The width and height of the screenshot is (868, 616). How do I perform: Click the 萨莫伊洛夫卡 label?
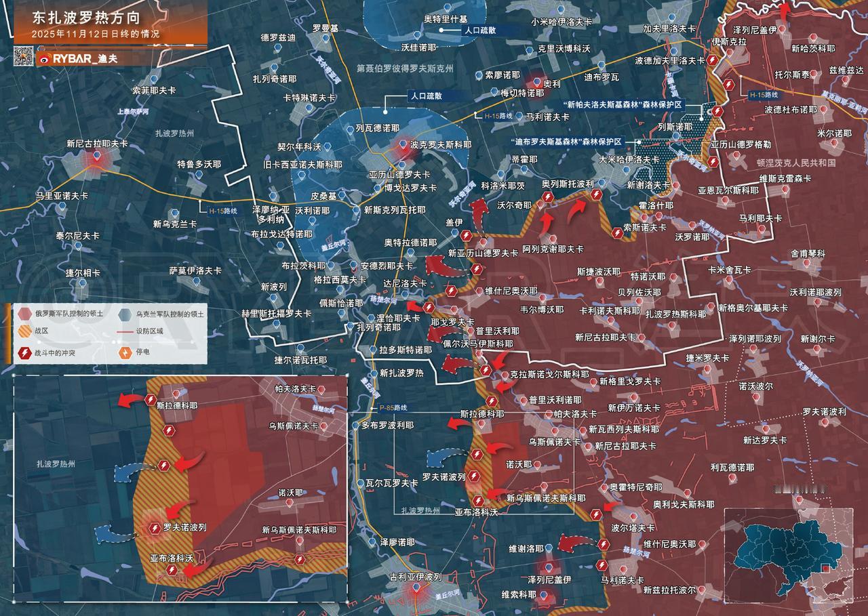[195, 270]
